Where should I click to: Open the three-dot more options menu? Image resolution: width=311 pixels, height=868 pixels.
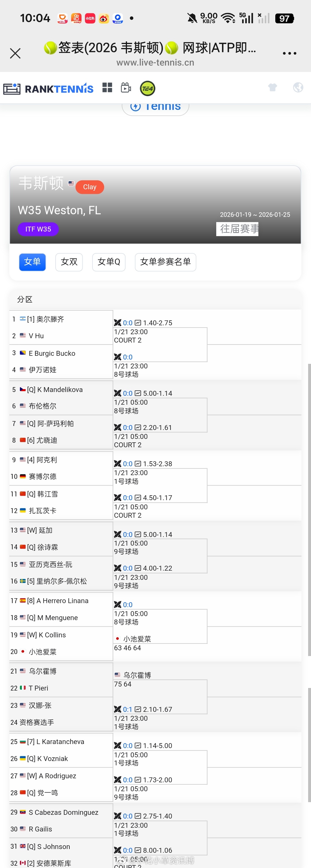tap(289, 53)
